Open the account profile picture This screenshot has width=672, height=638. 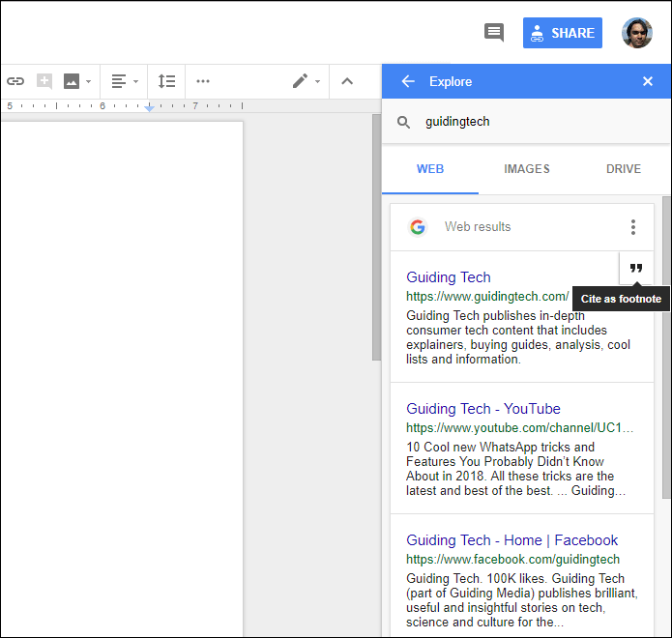pyautogui.click(x=637, y=33)
